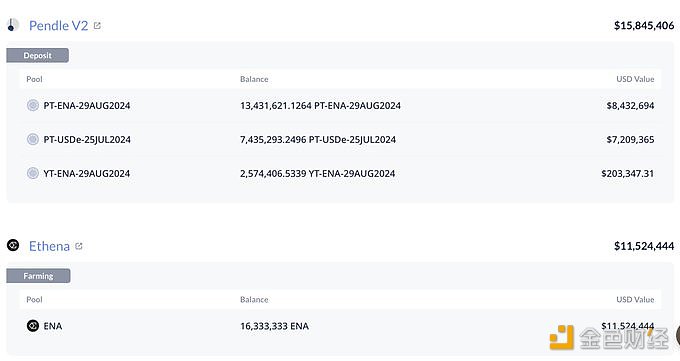Click USD value $8,432,694
This screenshot has width=680, height=361.
(631, 105)
